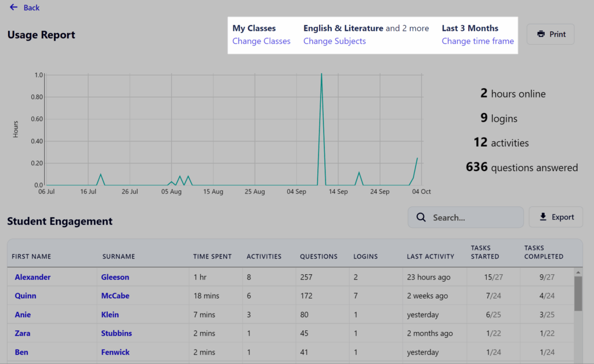594x364 pixels.
Task: Open the Change time frame link
Action: coord(478,41)
